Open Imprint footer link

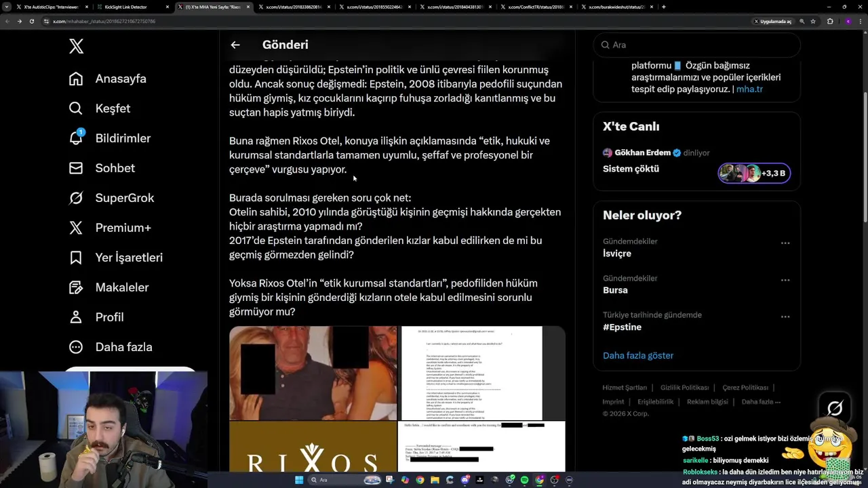613,401
